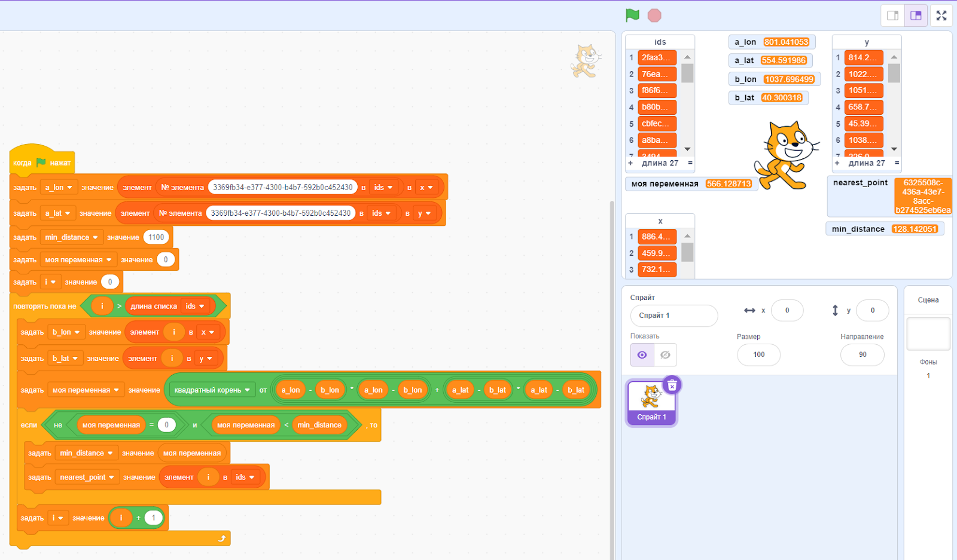This screenshot has width=957, height=560.
Task: Click the nearest_point monitor on stage
Action: [889, 197]
